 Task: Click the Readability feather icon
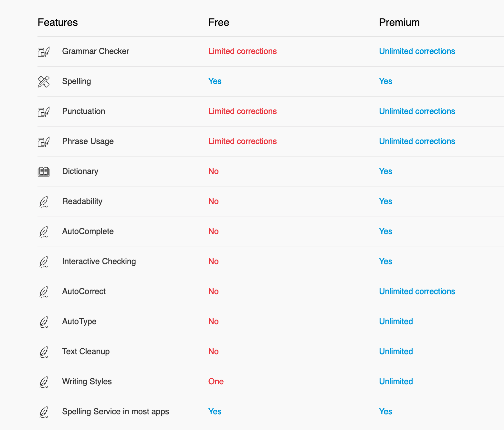44,202
